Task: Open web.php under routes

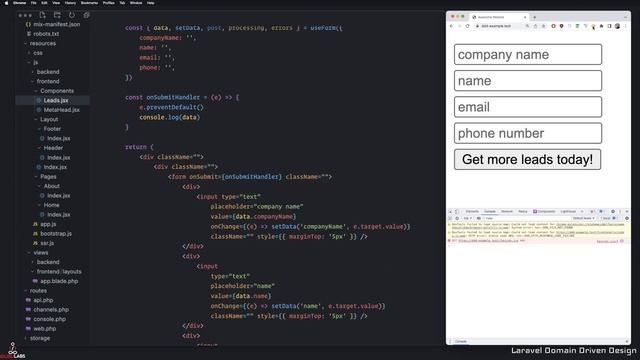Action: tap(44, 329)
